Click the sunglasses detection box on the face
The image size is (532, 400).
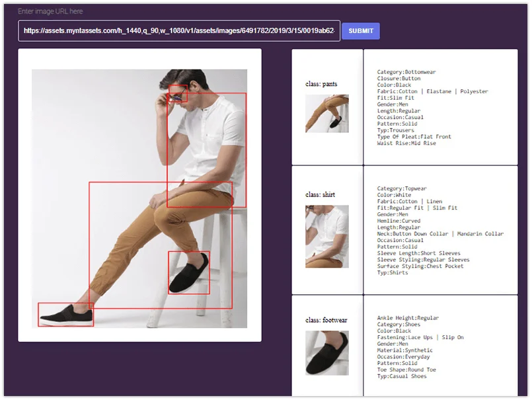177,94
